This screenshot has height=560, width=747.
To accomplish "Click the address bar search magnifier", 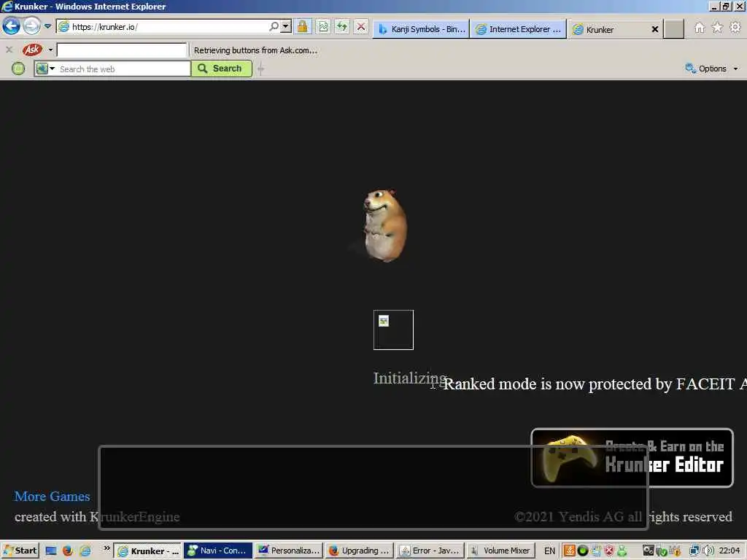I will tap(274, 27).
